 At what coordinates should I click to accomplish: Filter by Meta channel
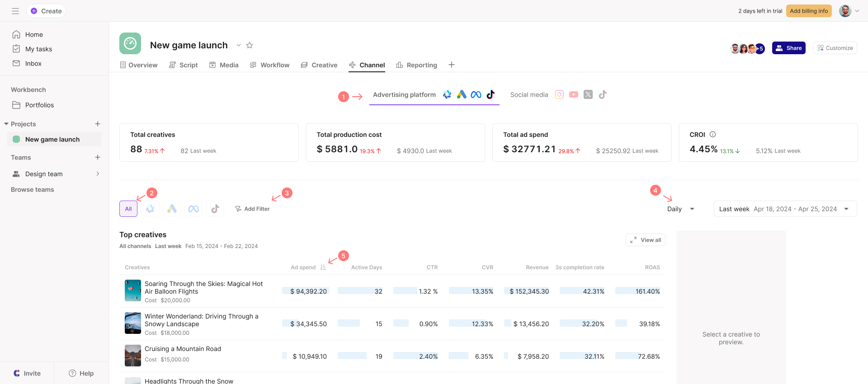pos(193,209)
